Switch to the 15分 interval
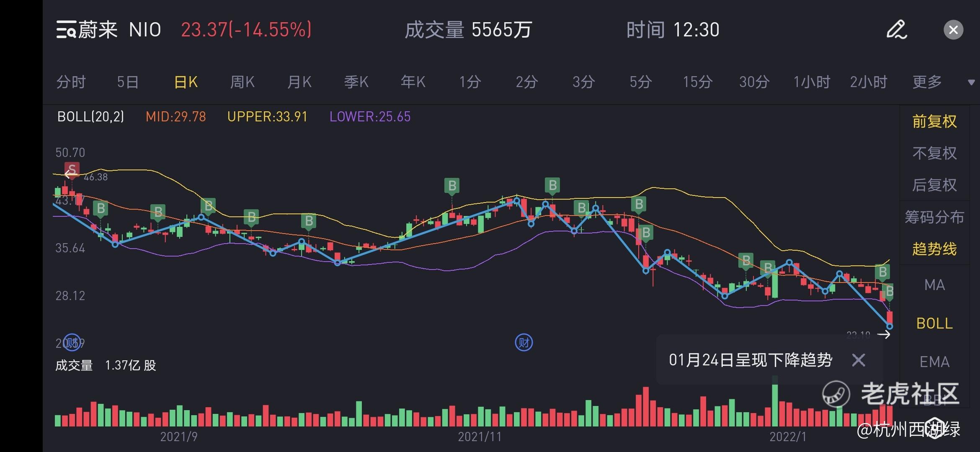This screenshot has width=980, height=452. [698, 82]
